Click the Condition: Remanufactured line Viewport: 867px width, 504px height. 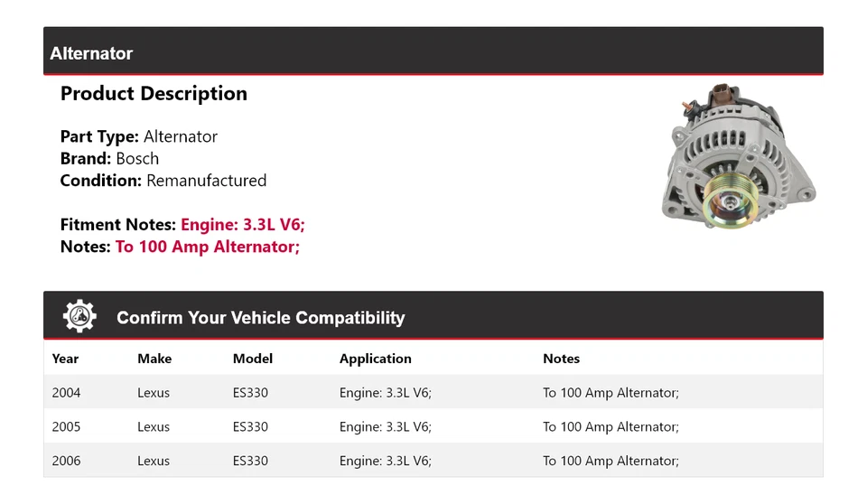(163, 181)
